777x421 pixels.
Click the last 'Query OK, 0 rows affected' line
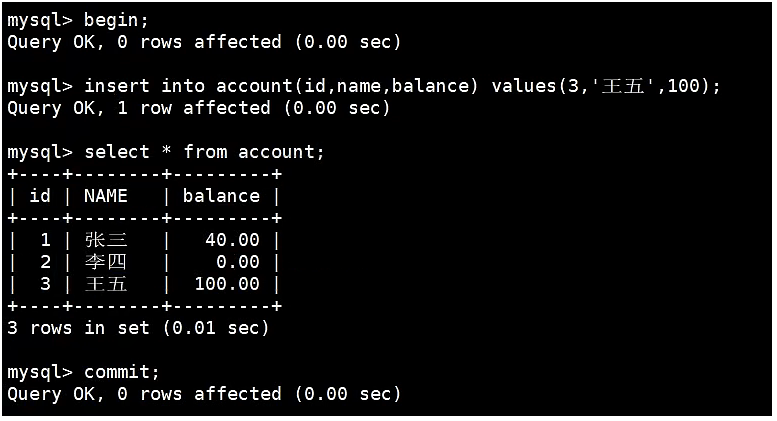pos(204,394)
